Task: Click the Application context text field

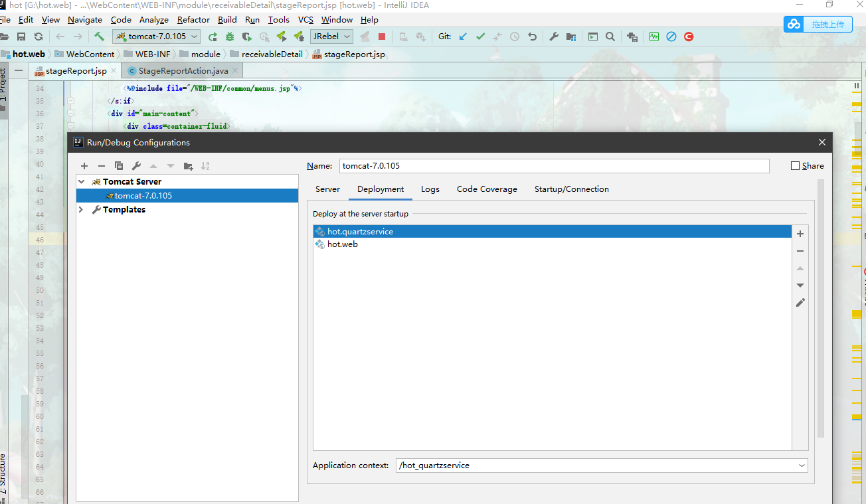Action: [x=595, y=465]
